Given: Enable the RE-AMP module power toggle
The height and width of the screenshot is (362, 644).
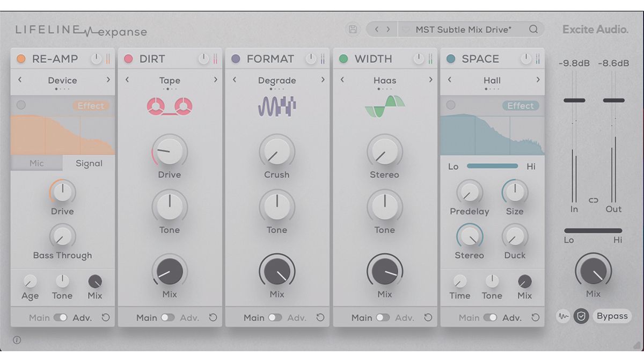Looking at the screenshot, I should [x=96, y=59].
